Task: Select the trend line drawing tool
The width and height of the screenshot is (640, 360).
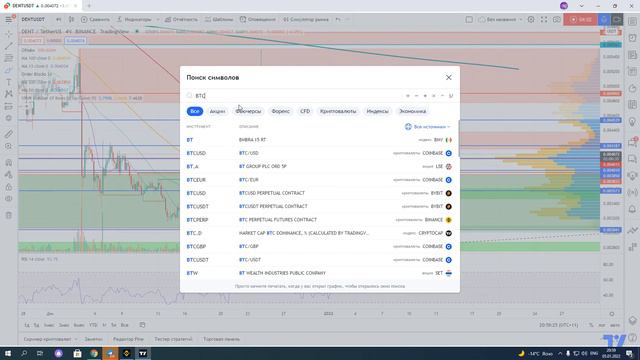Action: click(9, 46)
